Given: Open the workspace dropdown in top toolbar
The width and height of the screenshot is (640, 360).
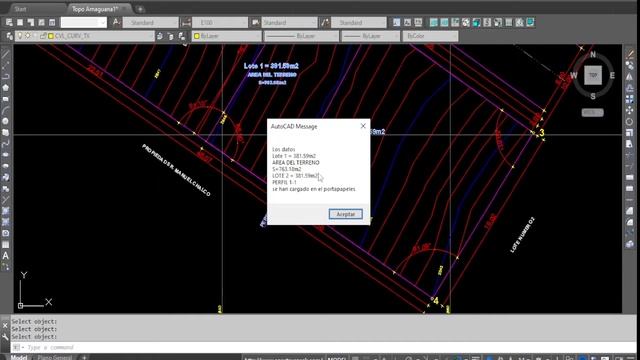Looking at the screenshot, I should (x=84, y=22).
